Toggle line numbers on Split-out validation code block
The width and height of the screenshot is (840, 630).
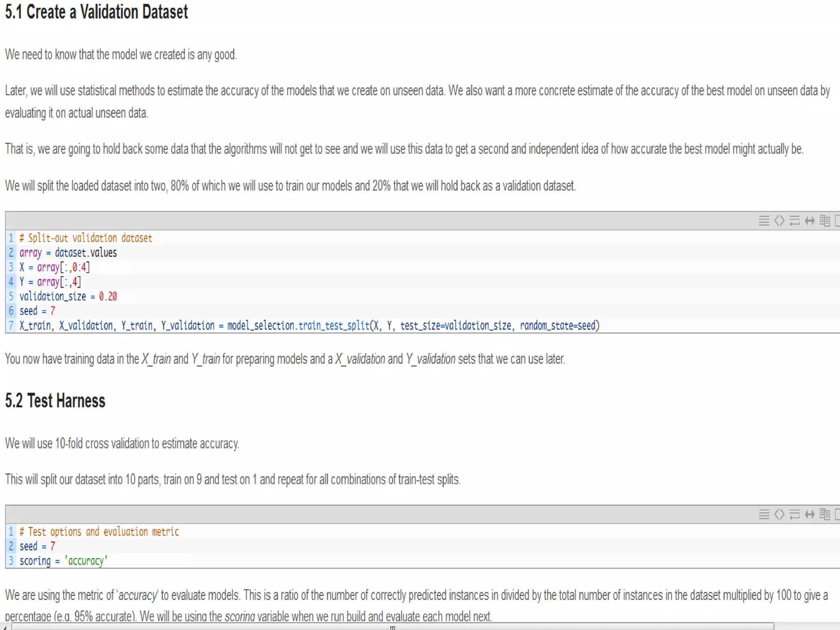pos(764,221)
